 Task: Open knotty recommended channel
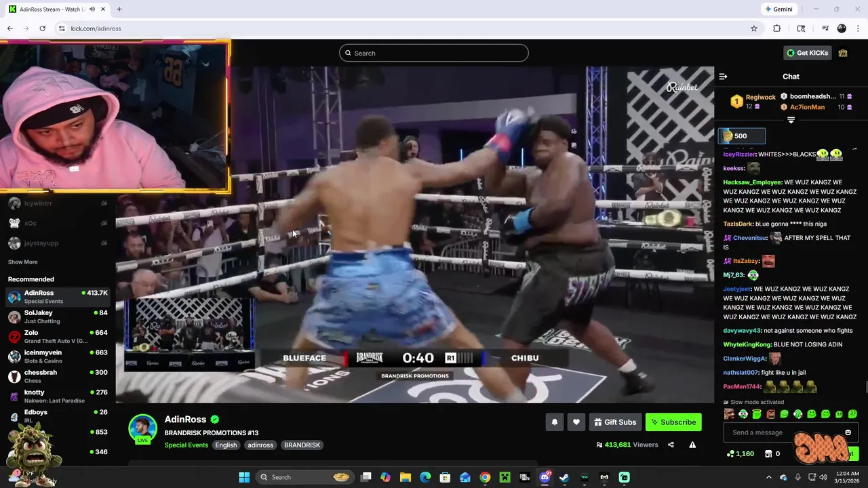[x=58, y=396]
